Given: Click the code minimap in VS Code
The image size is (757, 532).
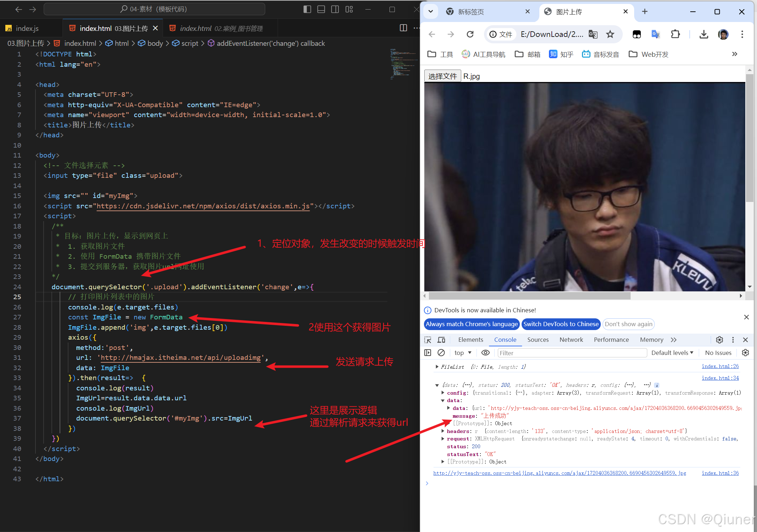Looking at the screenshot, I should click(403, 64).
